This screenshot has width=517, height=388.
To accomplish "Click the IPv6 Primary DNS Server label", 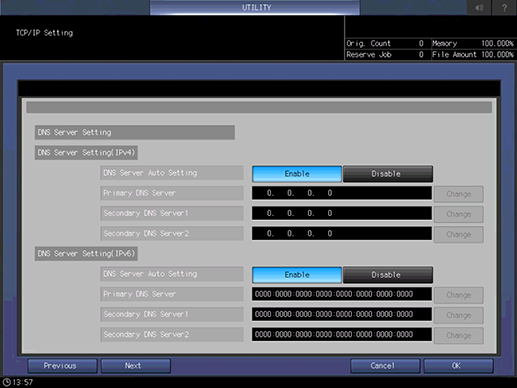I will pyautogui.click(x=172, y=294).
